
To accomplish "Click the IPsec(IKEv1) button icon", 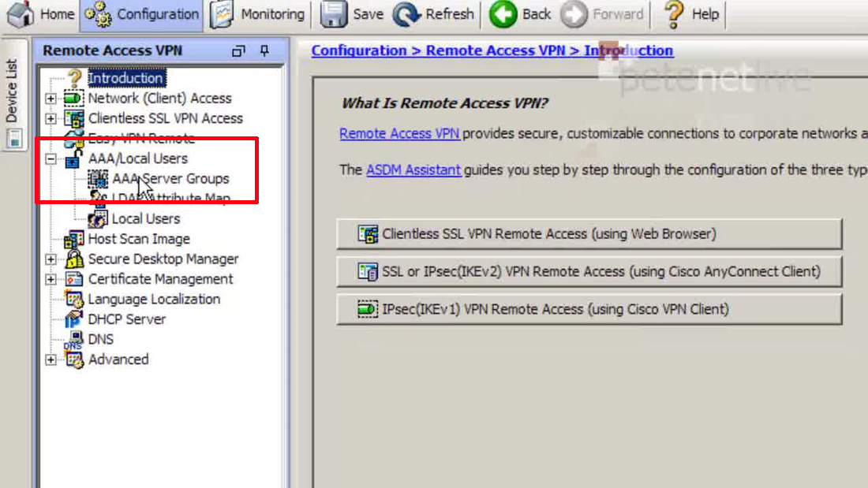I will point(368,309).
